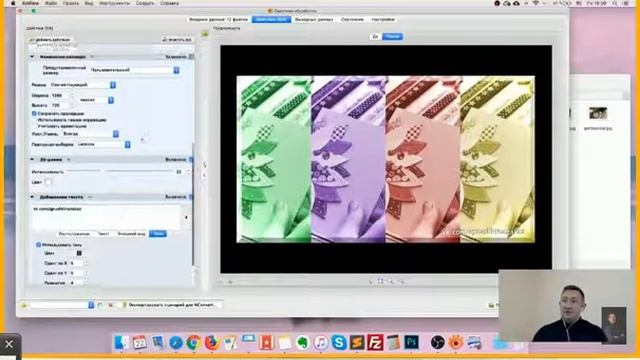Click the Clear all button
Screen dimensions: 640x360
pos(177,40)
